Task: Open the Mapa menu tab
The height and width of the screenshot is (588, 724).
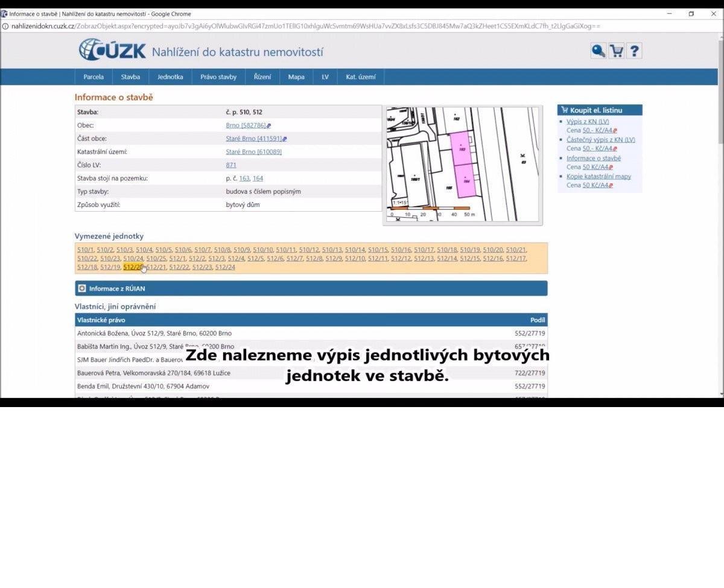Action: coord(296,77)
